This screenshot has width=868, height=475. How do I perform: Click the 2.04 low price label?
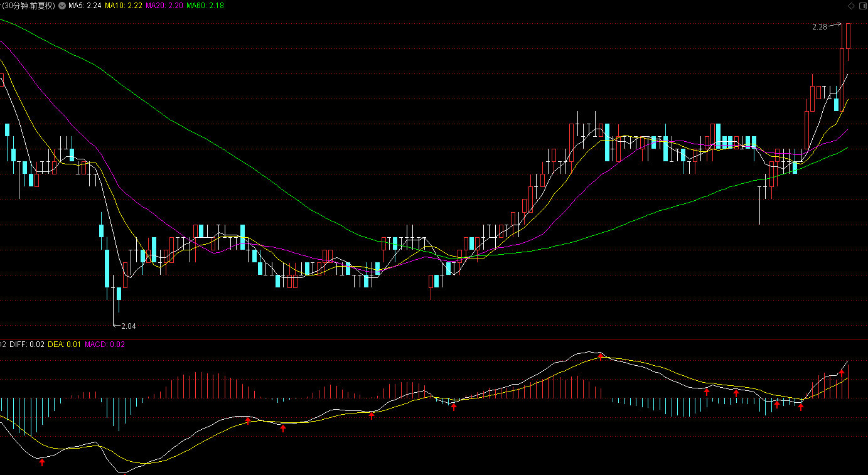pyautogui.click(x=128, y=326)
